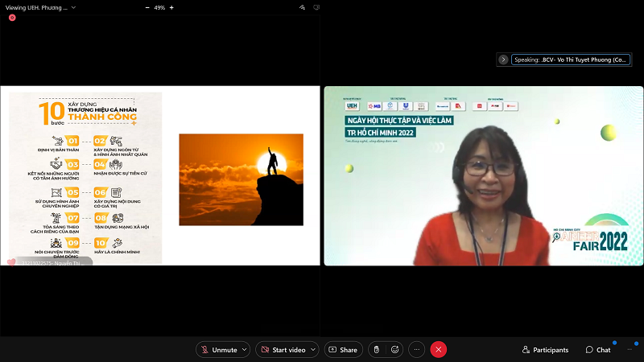Expand the Viewing UEH. Phương dropdown chevron
Viewport: 644px width, 362px height.
73,7
